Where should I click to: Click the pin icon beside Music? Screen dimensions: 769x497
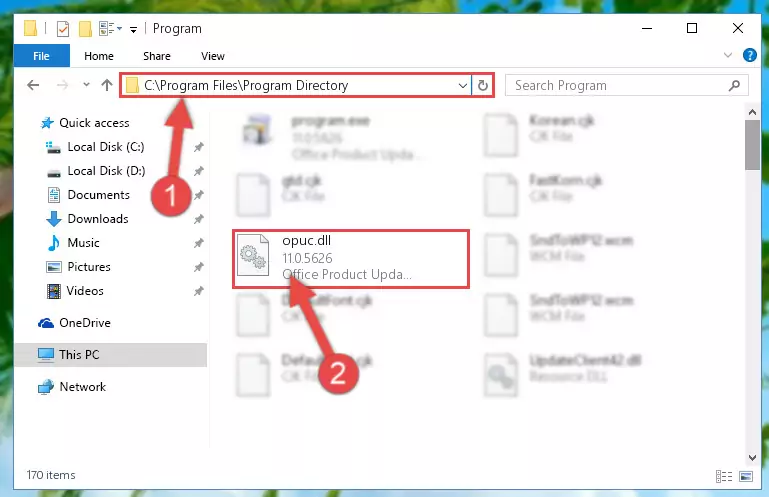coord(199,243)
